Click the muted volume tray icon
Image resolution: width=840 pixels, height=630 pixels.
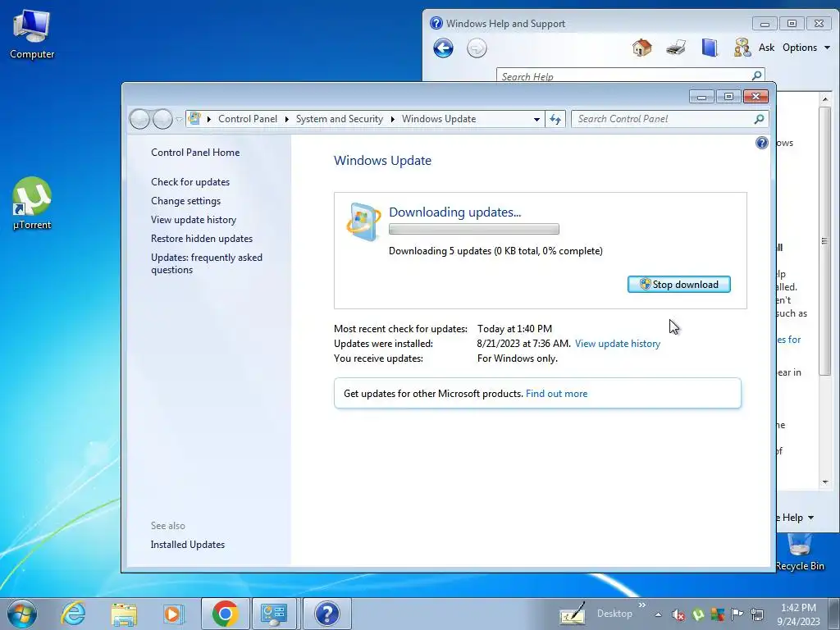coord(678,615)
